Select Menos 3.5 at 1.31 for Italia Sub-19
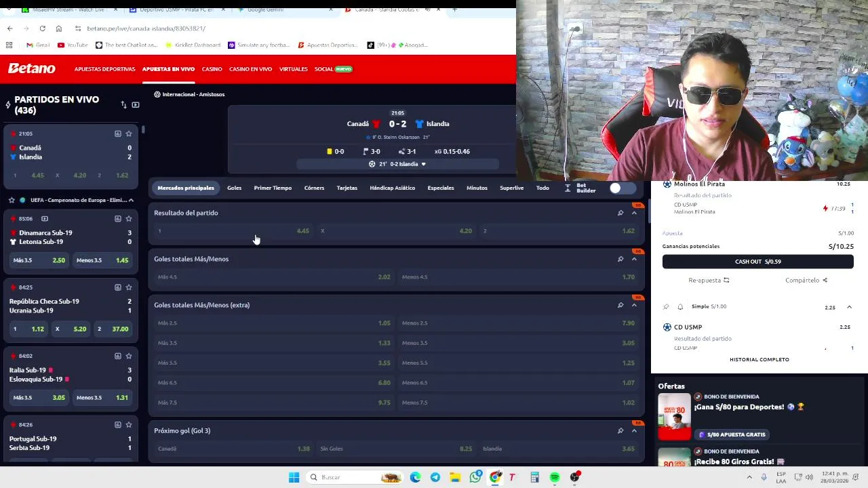The image size is (868, 488). tap(102, 397)
